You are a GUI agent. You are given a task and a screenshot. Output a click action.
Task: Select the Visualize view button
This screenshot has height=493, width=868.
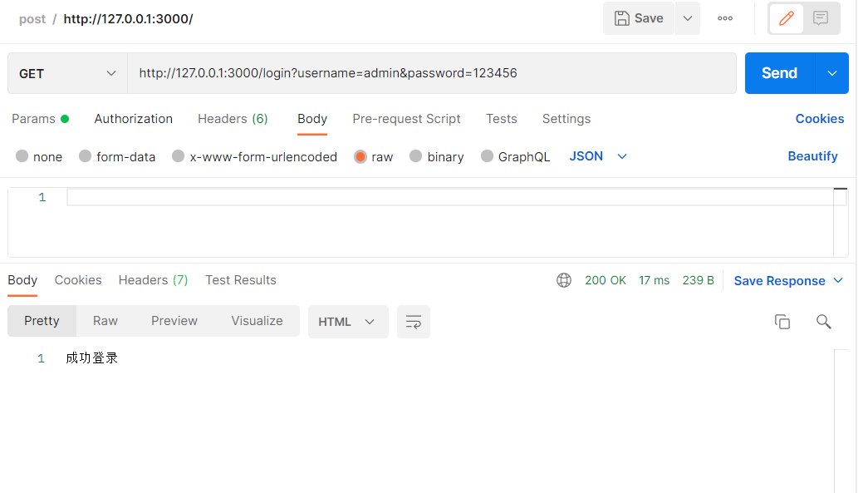tap(257, 321)
